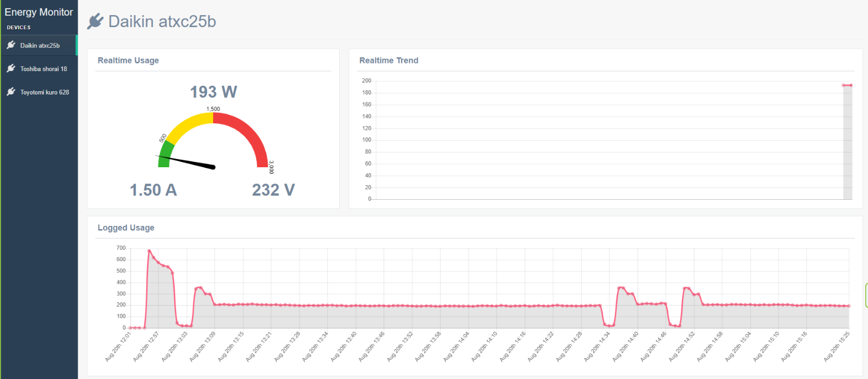Click the Realtime Usage panel heading
868x379 pixels.
pos(128,60)
